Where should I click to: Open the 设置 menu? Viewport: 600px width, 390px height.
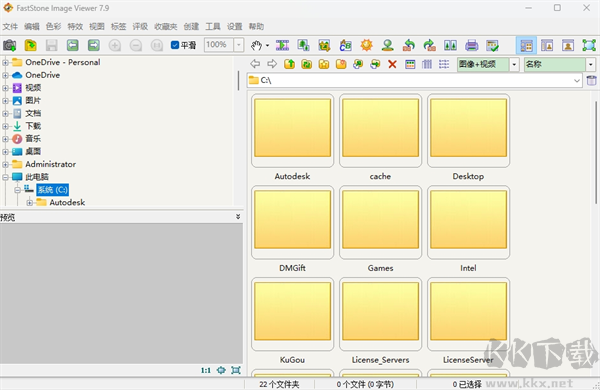pos(235,26)
